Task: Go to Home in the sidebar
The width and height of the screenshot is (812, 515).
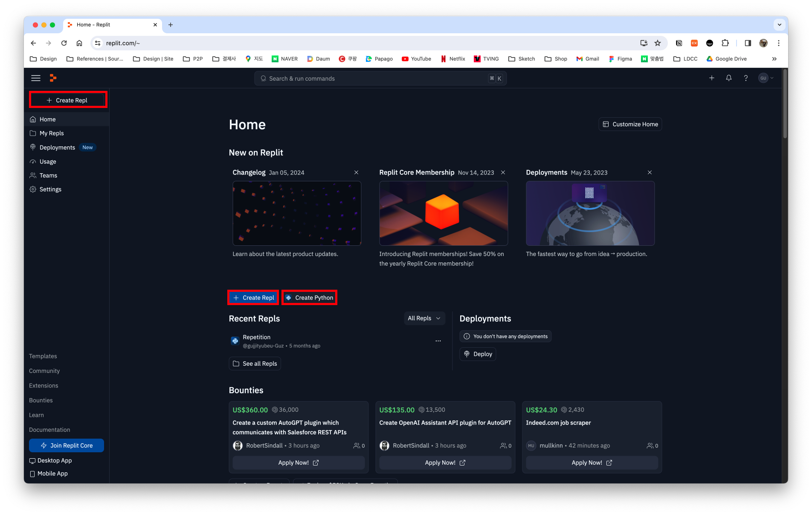Action: [x=67, y=119]
